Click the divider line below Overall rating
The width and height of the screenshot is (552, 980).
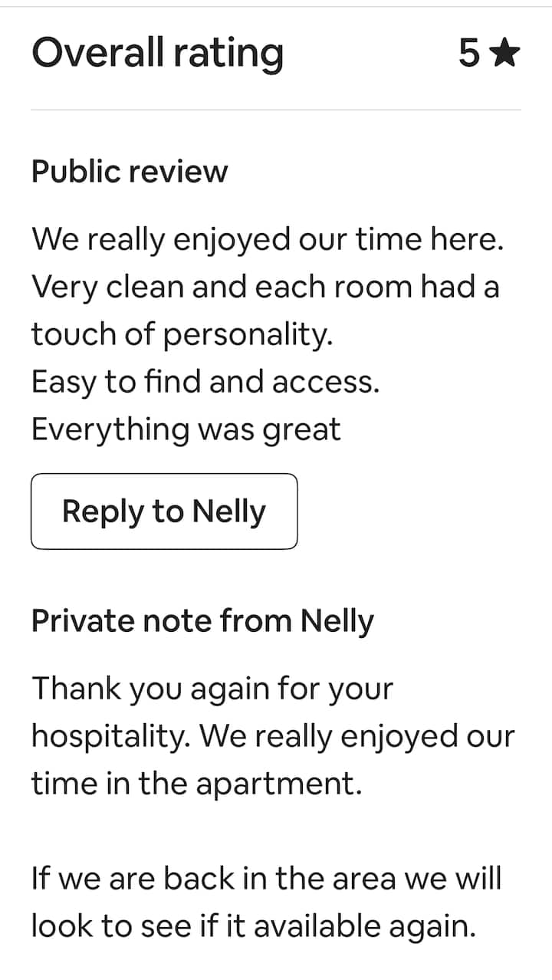(276, 110)
